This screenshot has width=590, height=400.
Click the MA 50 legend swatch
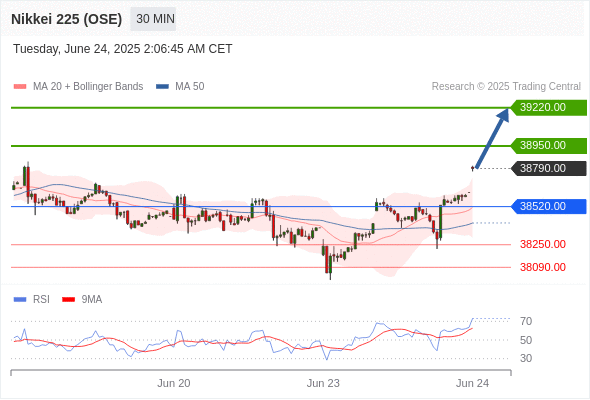[162, 87]
